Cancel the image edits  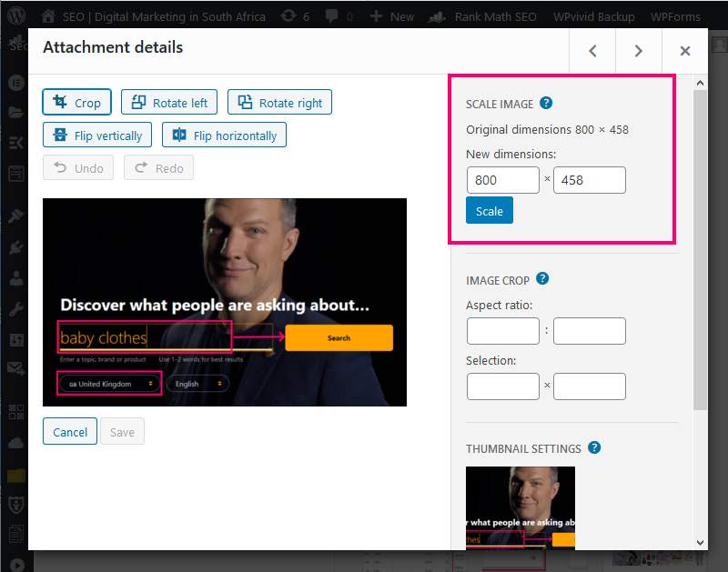pyautogui.click(x=70, y=431)
